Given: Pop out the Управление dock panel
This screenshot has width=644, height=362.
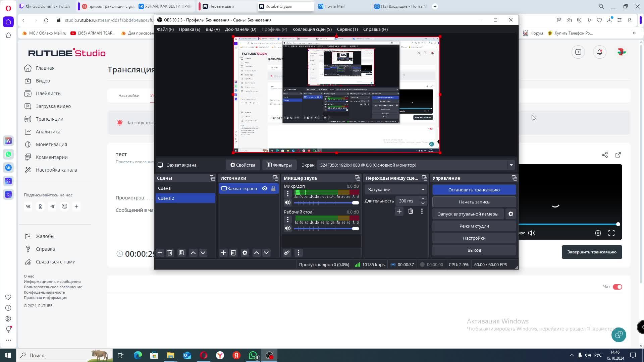Looking at the screenshot, I should (x=514, y=178).
